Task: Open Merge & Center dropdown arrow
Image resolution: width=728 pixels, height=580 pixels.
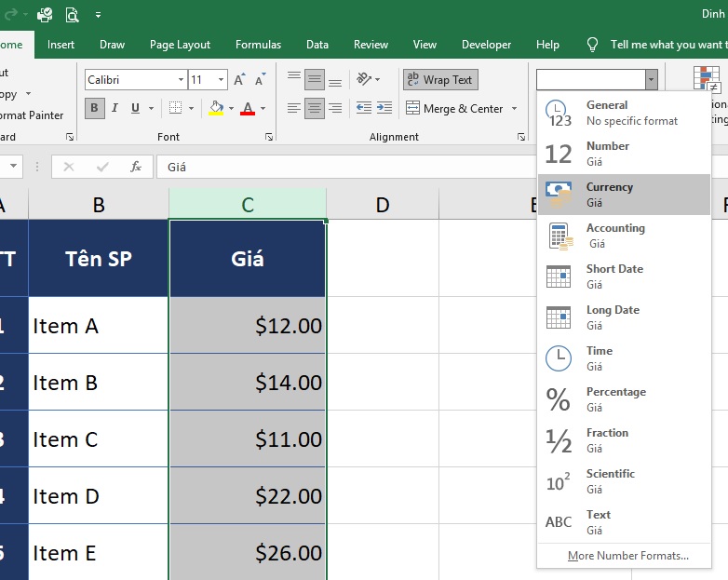Action: [514, 109]
